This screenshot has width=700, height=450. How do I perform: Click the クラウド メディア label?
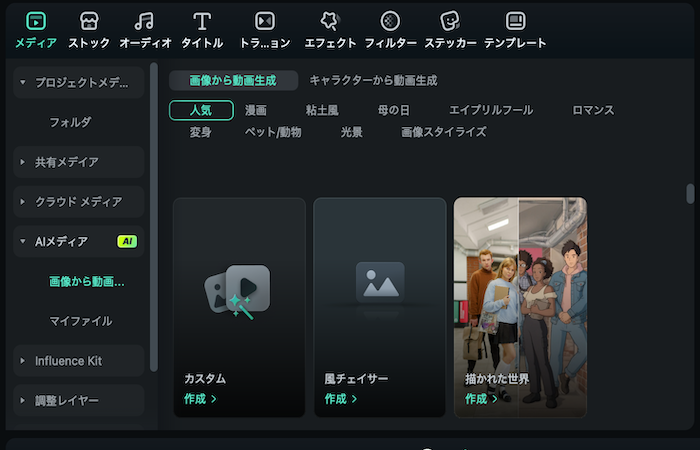click(79, 202)
